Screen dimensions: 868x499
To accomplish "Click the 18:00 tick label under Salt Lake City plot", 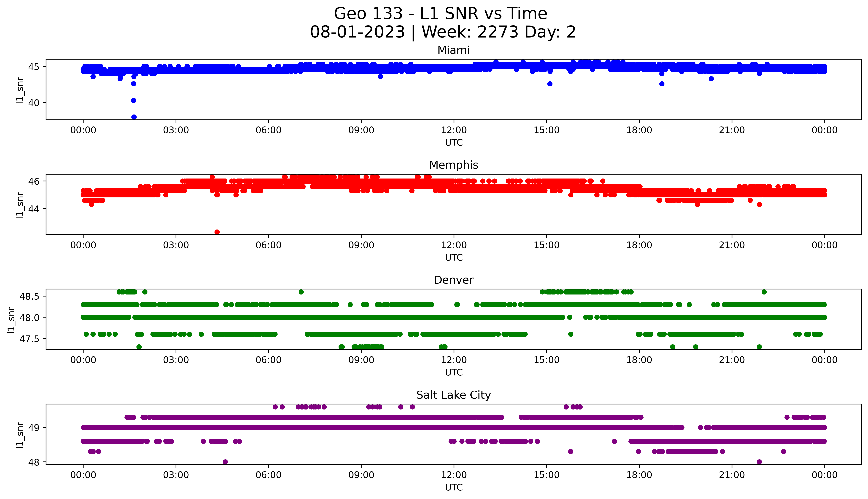I will (639, 475).
